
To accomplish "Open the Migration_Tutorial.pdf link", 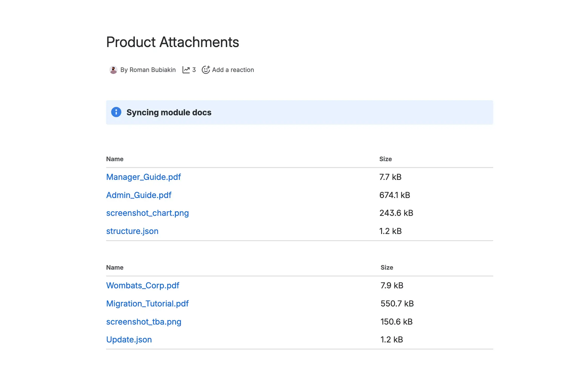I will click(x=148, y=303).
